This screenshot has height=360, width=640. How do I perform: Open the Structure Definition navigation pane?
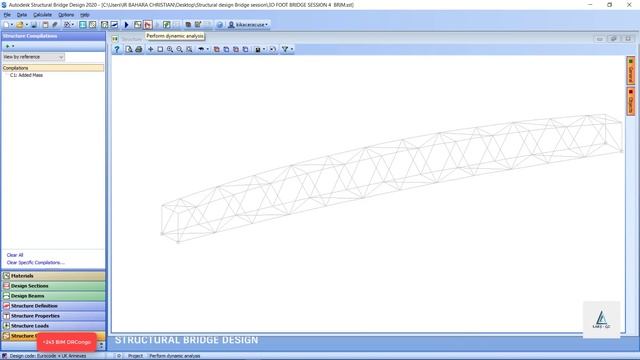coord(53,306)
